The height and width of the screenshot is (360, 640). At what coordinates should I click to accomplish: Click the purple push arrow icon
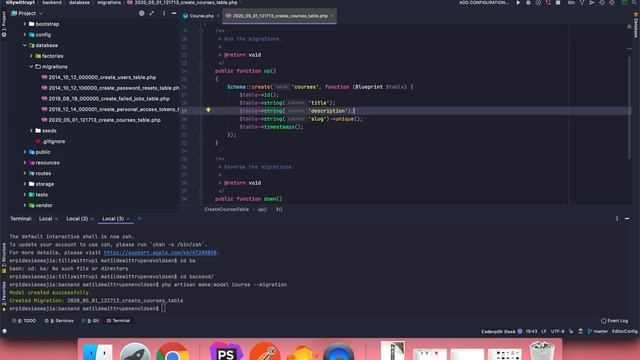coord(591,2)
